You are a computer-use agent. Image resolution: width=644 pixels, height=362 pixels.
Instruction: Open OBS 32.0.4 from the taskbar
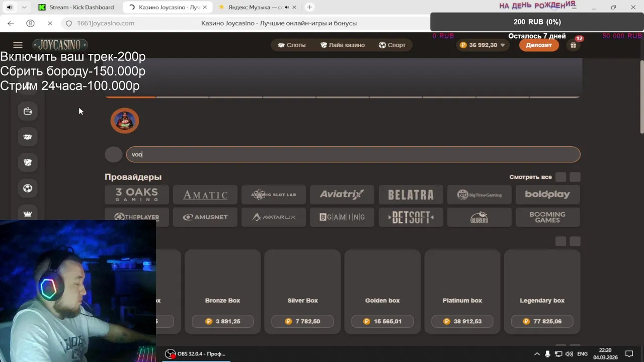[196, 354]
